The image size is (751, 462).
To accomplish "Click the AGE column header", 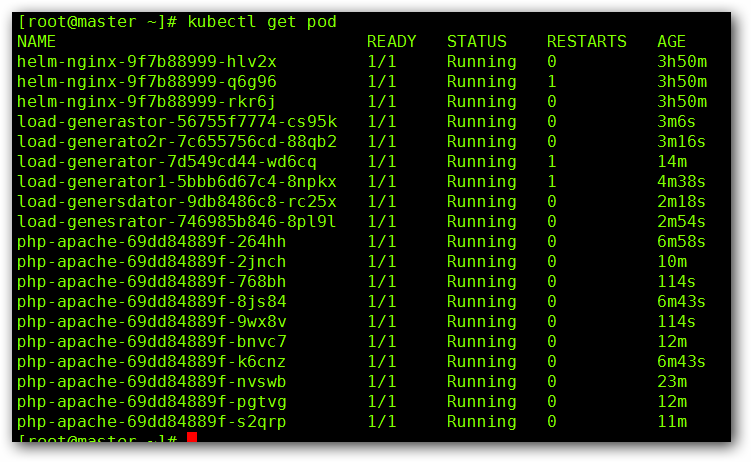I will click(x=672, y=42).
